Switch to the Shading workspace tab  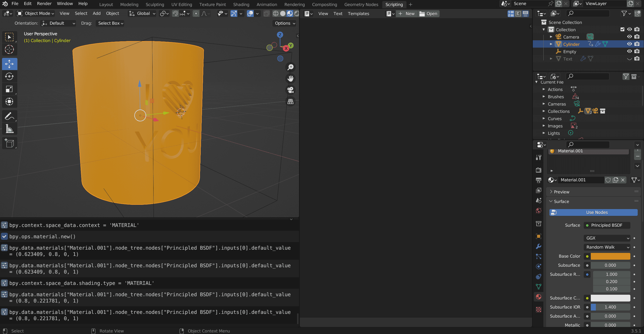point(241,4)
